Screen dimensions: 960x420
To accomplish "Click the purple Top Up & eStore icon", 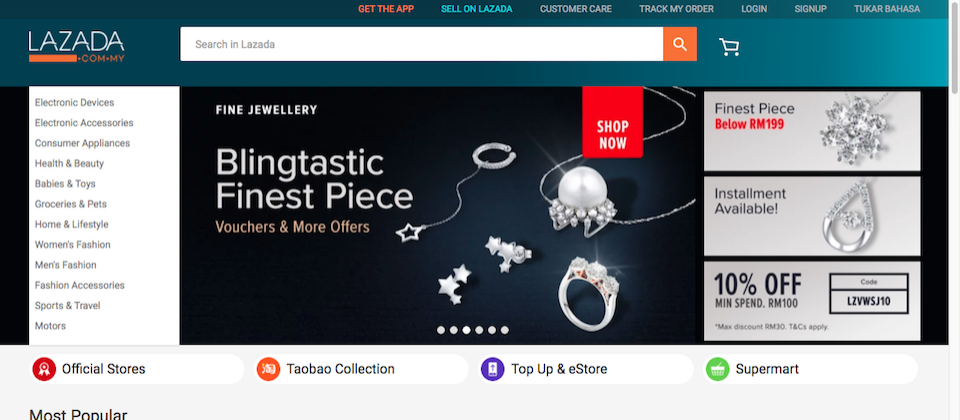I will click(493, 369).
